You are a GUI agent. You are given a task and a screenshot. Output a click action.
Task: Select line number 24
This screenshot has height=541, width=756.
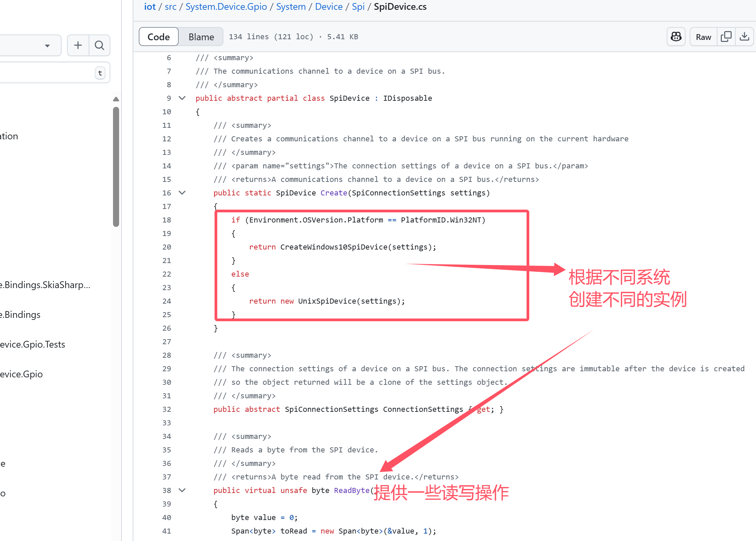[166, 301]
